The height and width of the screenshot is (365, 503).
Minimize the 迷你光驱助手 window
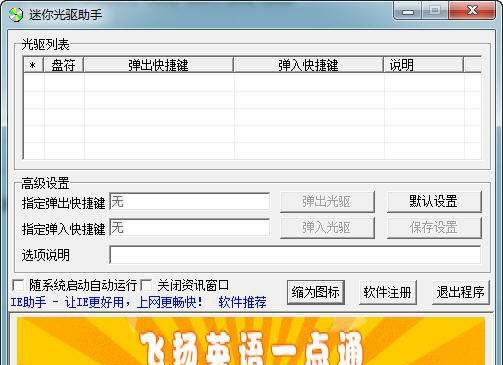point(408,12)
